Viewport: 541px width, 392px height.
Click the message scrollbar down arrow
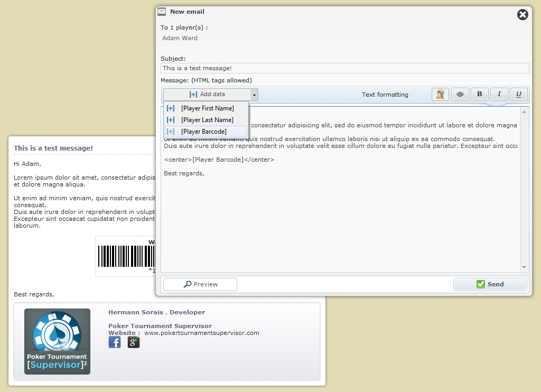coord(525,268)
